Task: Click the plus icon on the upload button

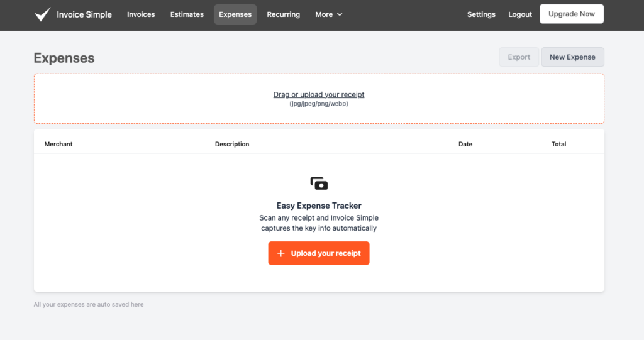Action: (281, 253)
